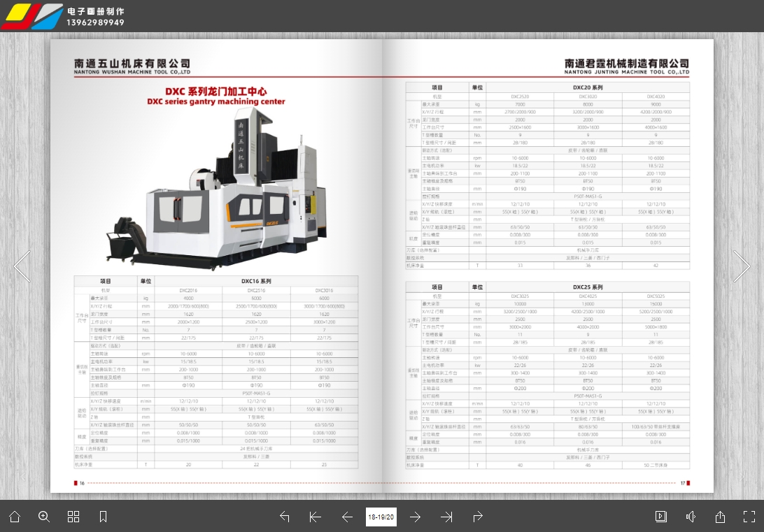Toggle the flip sound speaker icon
This screenshot has width=764, height=532.
(691, 517)
